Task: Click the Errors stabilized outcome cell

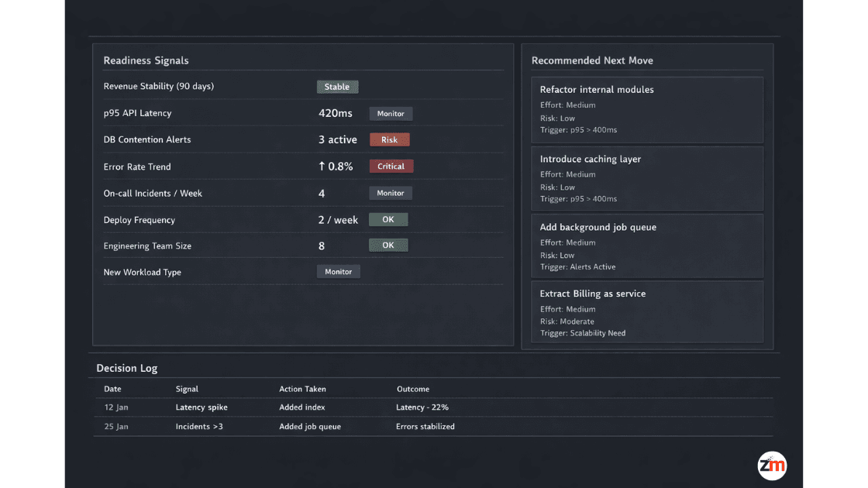Action: coord(425,427)
